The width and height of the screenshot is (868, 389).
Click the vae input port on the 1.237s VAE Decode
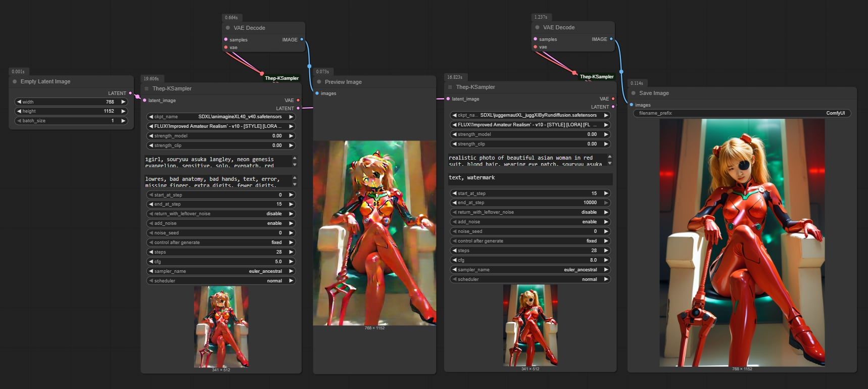click(535, 47)
